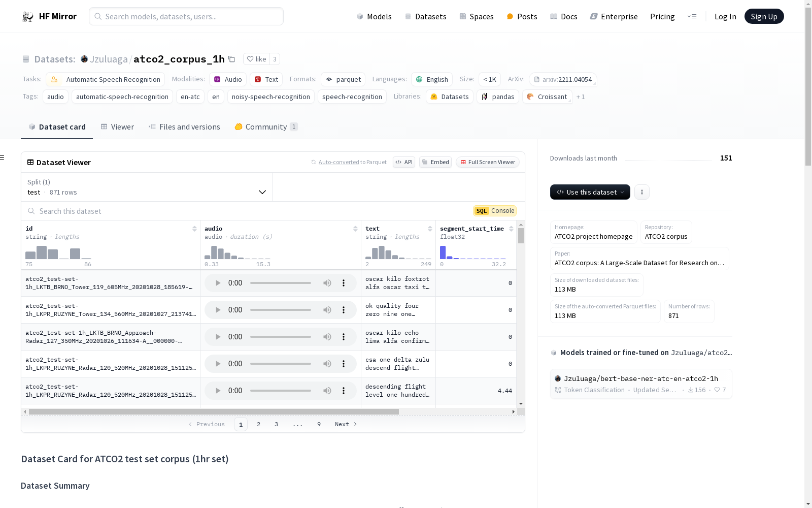Focus the search models, datasets, users field
The height and width of the screenshot is (508, 812).
[x=186, y=16]
